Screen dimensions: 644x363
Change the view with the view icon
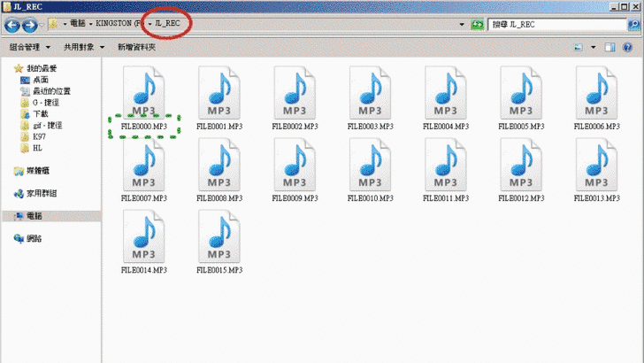579,47
